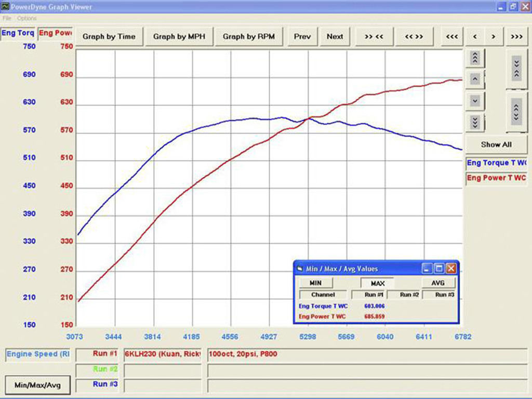Click the single left arrow pan button

pyautogui.click(x=475, y=36)
